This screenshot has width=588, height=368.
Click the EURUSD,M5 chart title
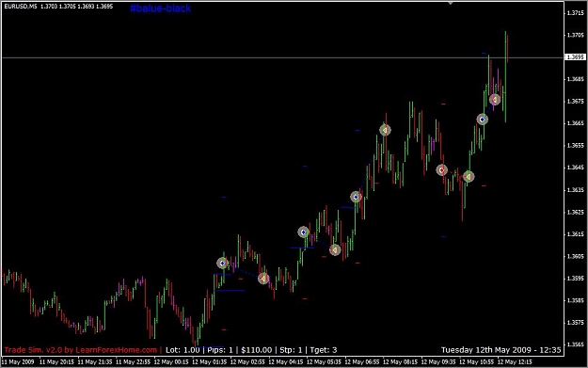point(21,7)
